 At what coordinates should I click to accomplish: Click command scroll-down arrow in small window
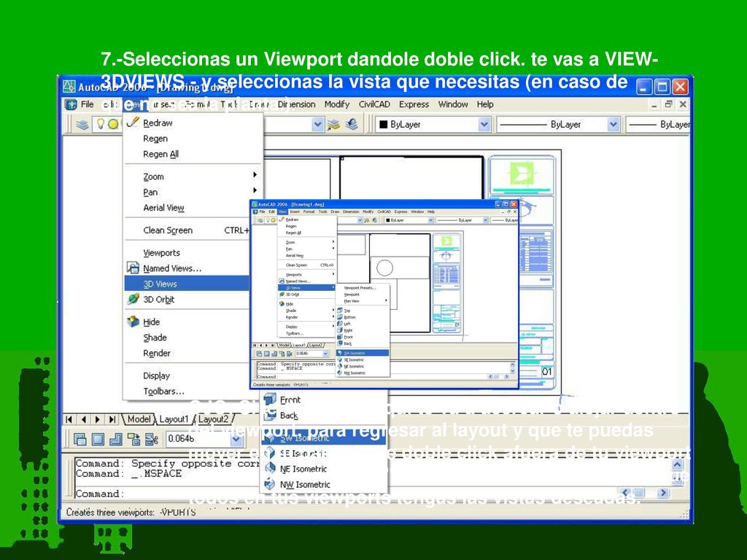point(513,370)
